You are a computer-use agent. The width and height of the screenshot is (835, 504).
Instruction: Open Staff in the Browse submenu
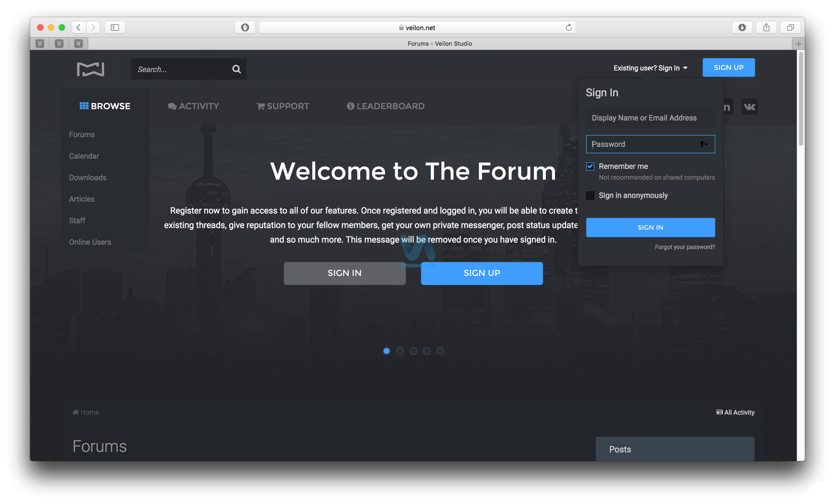click(x=77, y=221)
